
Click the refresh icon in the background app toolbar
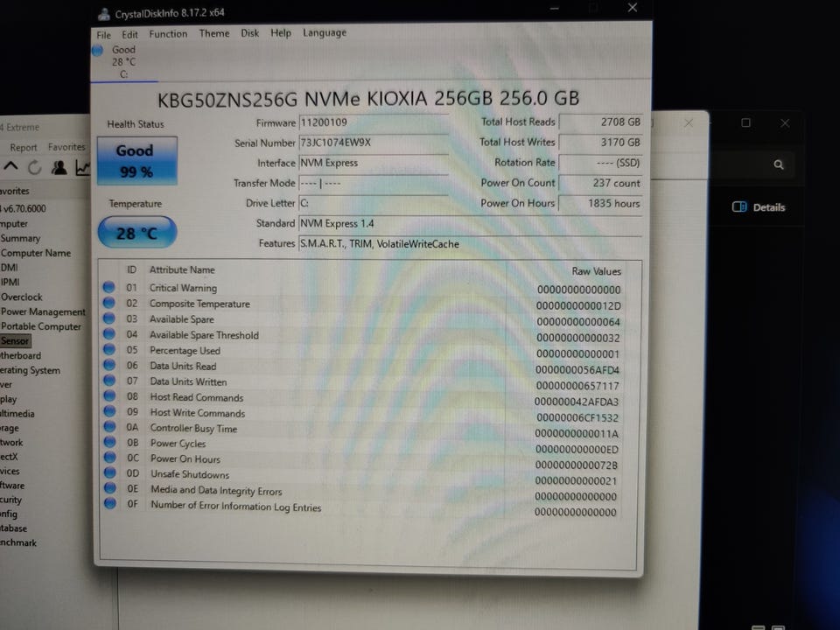[35, 168]
